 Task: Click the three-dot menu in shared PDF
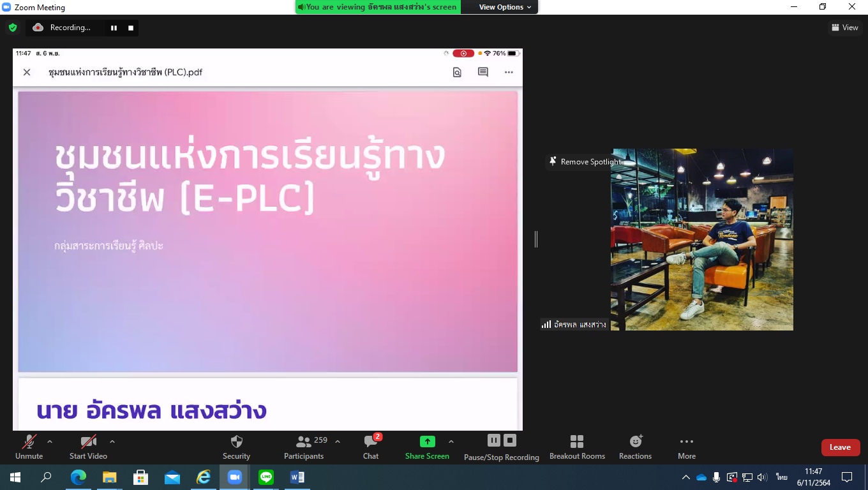pyautogui.click(x=509, y=72)
